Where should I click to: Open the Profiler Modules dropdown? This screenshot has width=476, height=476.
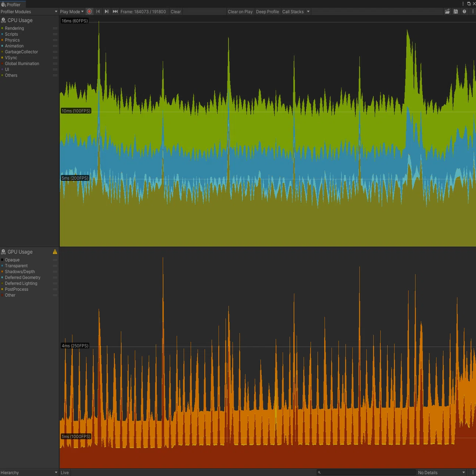pyautogui.click(x=29, y=12)
